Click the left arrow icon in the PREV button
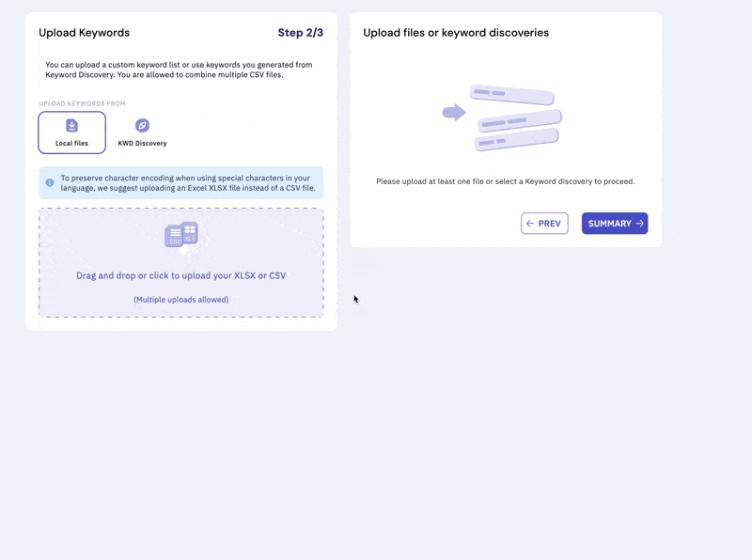Image resolution: width=752 pixels, height=560 pixels. pyautogui.click(x=531, y=223)
